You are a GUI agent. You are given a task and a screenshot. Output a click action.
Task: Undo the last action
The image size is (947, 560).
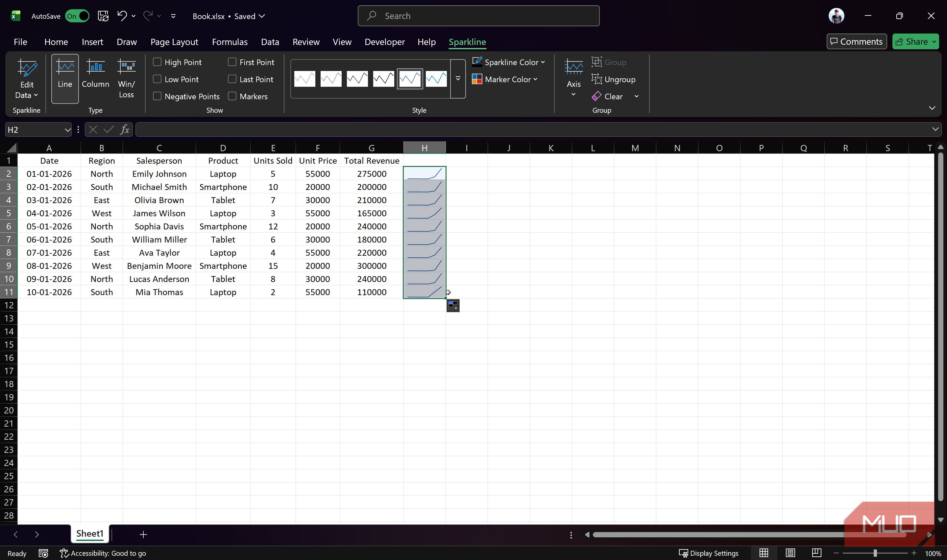[x=122, y=16]
